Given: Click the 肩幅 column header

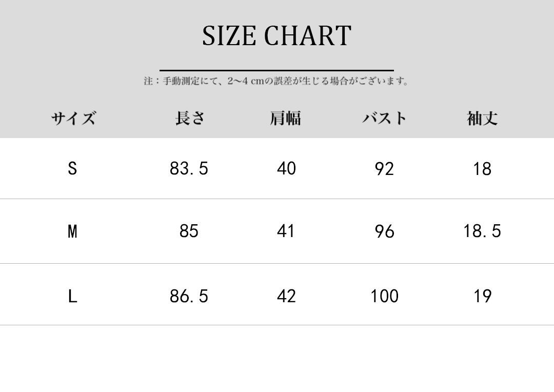Looking at the screenshot, I should click(286, 118).
